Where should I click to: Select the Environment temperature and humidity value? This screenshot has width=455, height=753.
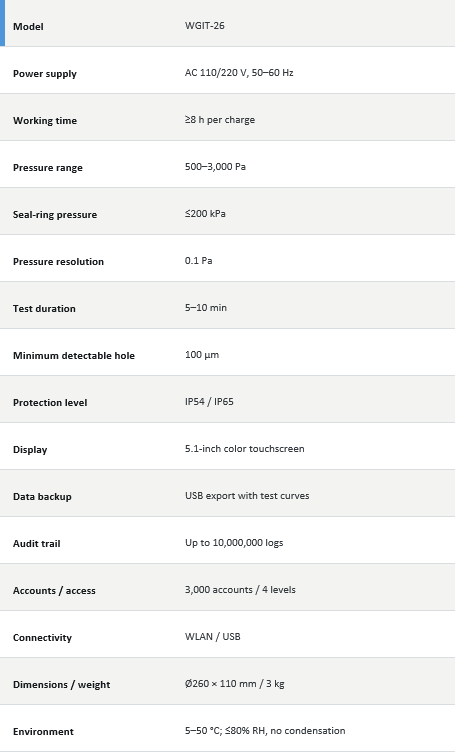coord(265,731)
